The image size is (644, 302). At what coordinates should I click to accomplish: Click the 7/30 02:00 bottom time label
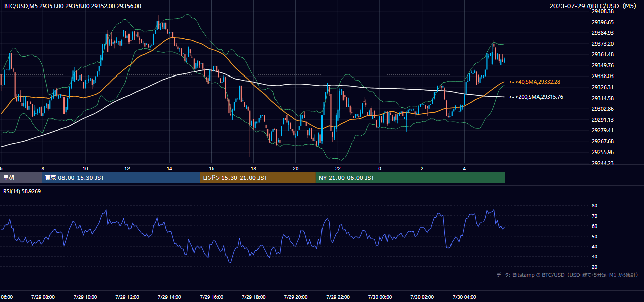422,297
